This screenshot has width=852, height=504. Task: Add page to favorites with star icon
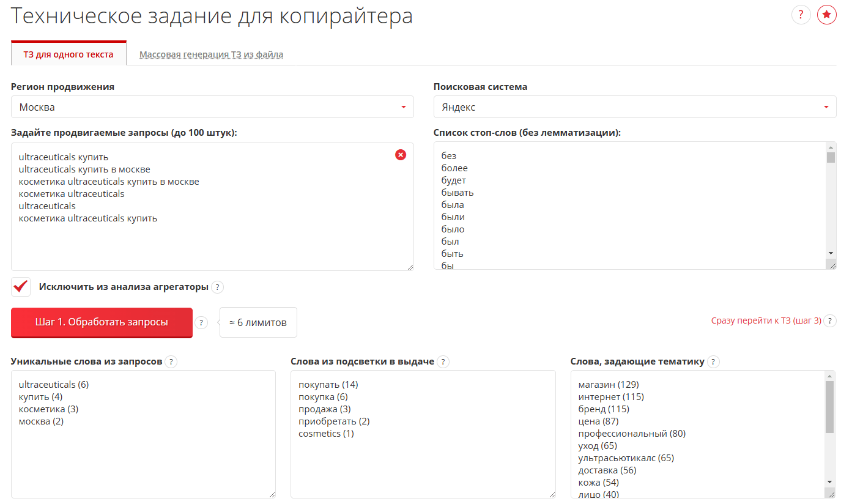click(826, 15)
